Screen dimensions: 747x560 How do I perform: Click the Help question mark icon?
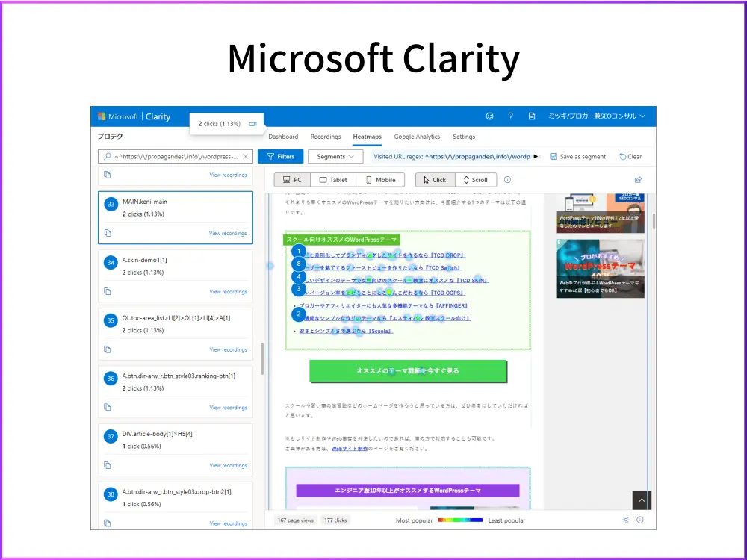pos(510,116)
